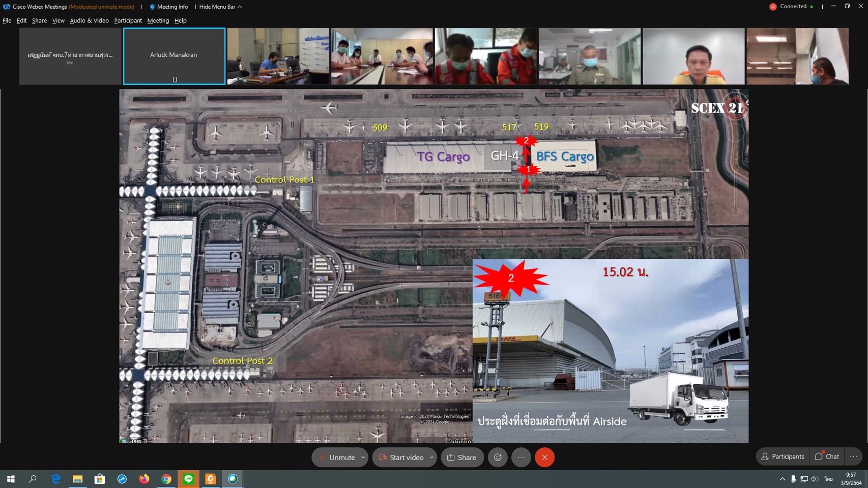Start video camera

click(401, 457)
